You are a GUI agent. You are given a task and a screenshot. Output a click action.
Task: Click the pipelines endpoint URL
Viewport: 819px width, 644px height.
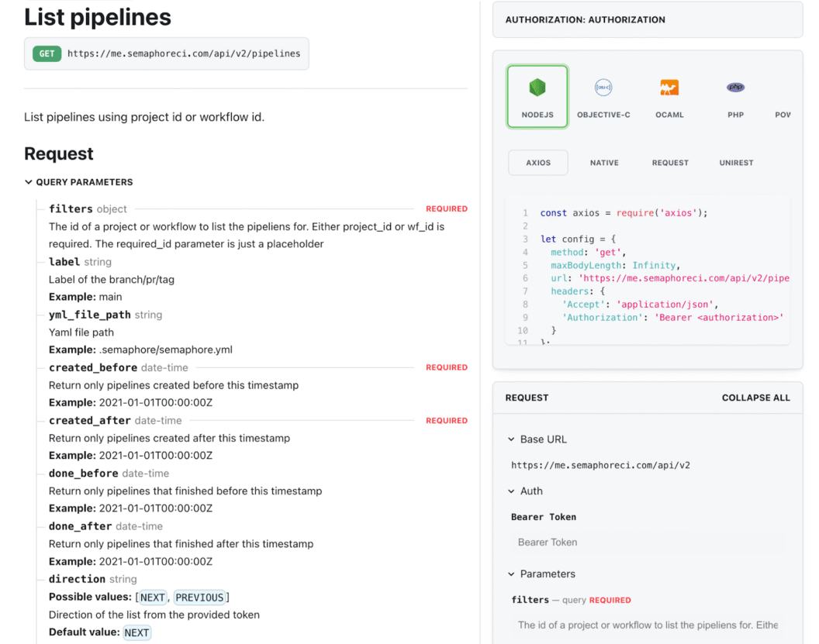[x=184, y=53]
